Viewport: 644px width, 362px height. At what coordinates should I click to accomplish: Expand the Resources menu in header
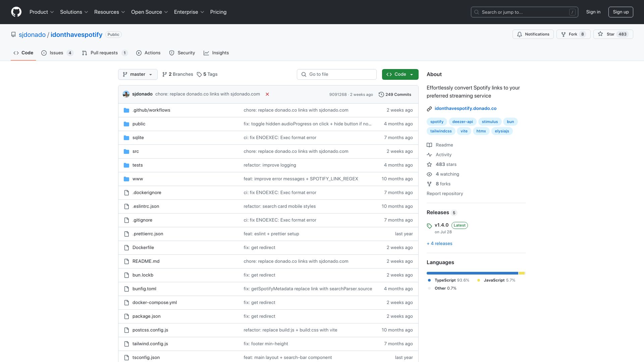coord(110,12)
